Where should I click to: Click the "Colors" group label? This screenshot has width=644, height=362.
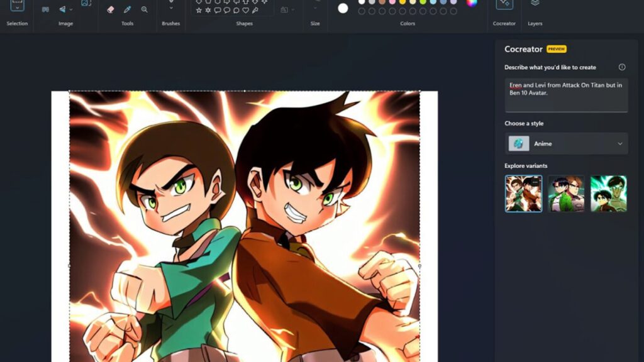tap(408, 23)
